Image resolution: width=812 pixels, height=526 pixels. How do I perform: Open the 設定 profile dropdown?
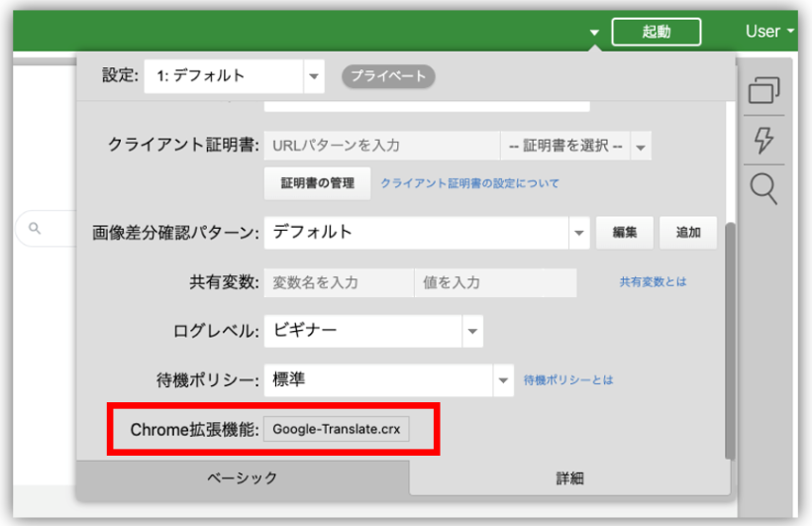[x=314, y=76]
